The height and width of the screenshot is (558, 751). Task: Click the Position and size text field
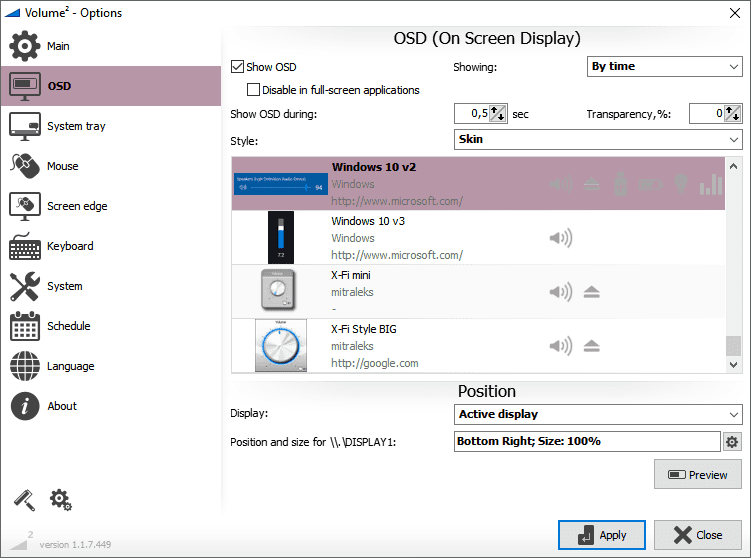(x=587, y=442)
